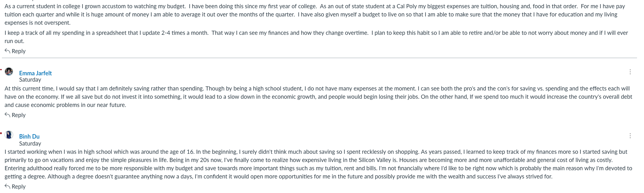
Task: Click Binh Du's profile avatar
Action: click(x=9, y=135)
